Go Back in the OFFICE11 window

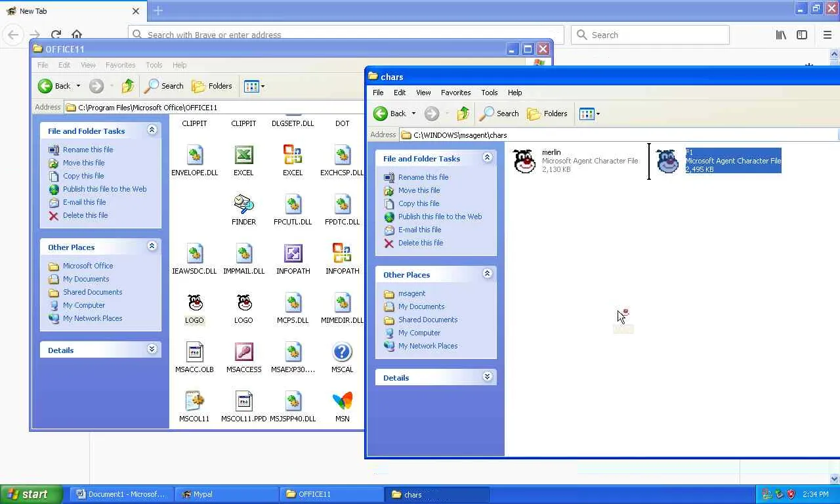click(x=54, y=86)
